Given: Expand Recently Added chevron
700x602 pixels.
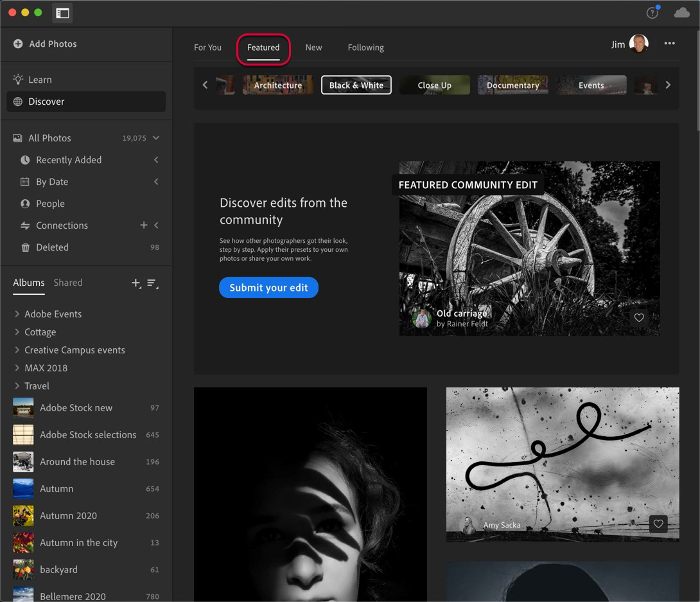Looking at the screenshot, I should click(156, 159).
